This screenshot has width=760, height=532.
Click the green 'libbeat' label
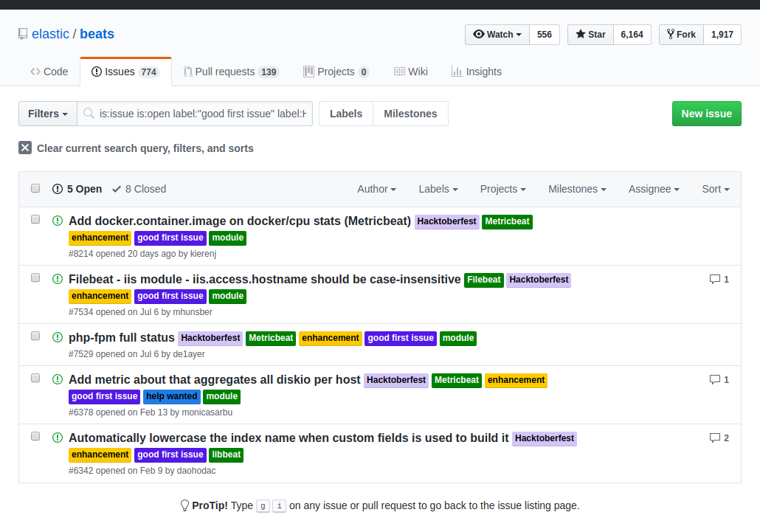click(227, 455)
